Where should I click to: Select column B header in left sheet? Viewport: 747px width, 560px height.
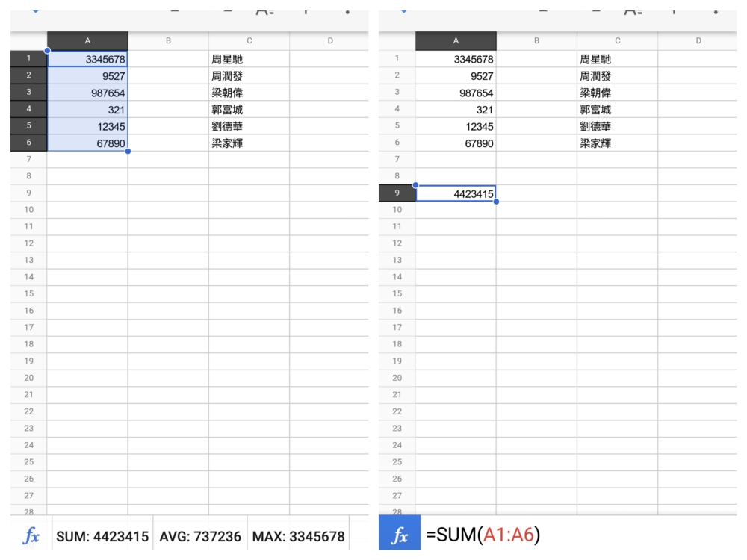(x=168, y=41)
